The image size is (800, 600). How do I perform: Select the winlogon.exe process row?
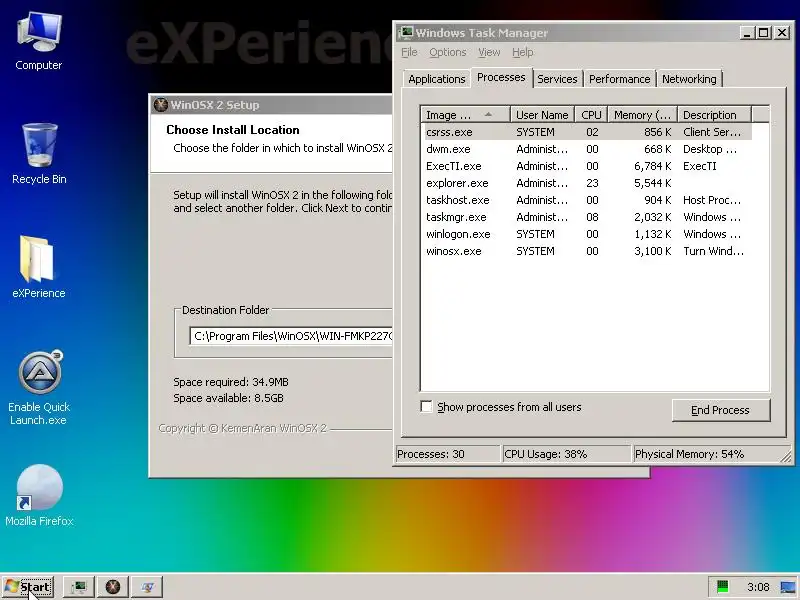(x=587, y=234)
